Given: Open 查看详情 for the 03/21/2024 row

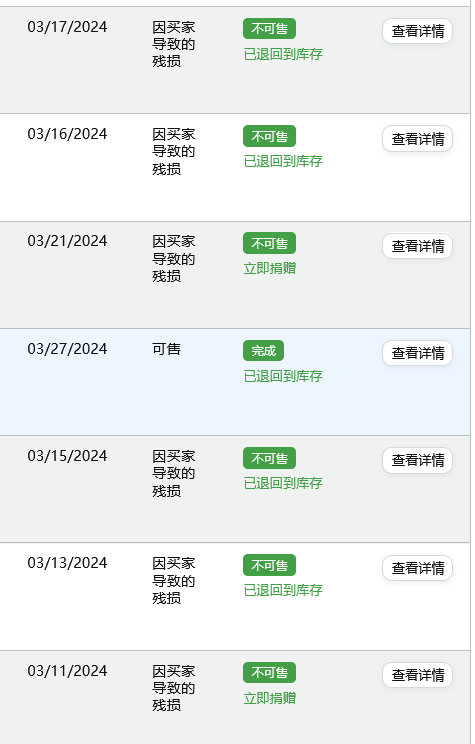Looking at the screenshot, I should (x=417, y=246).
